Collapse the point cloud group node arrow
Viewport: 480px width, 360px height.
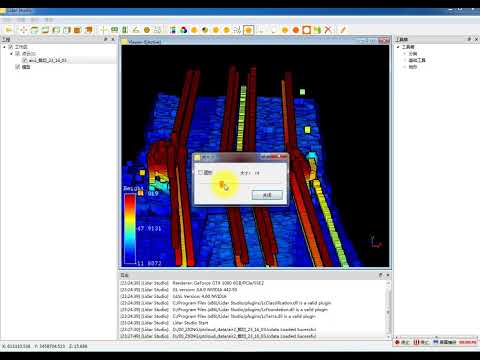point(11,54)
